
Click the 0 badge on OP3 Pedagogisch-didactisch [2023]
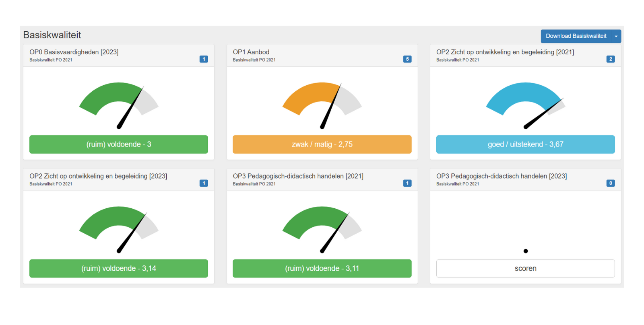coord(610,183)
